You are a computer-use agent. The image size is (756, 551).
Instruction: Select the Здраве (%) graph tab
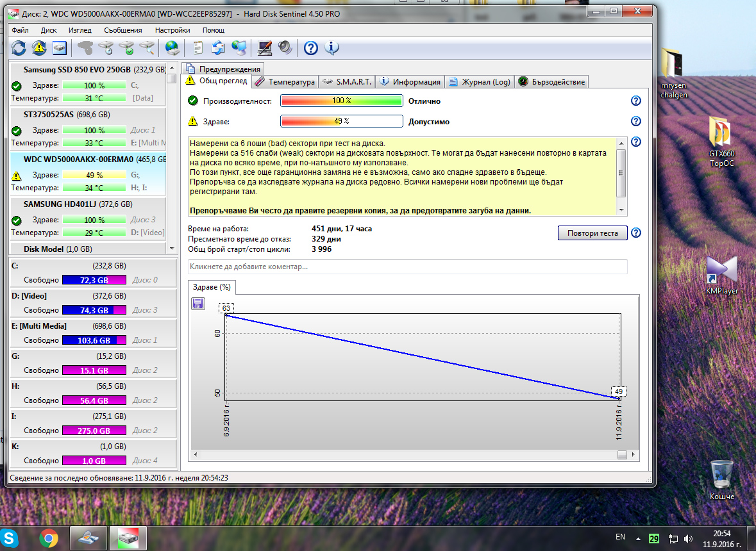pyautogui.click(x=212, y=287)
